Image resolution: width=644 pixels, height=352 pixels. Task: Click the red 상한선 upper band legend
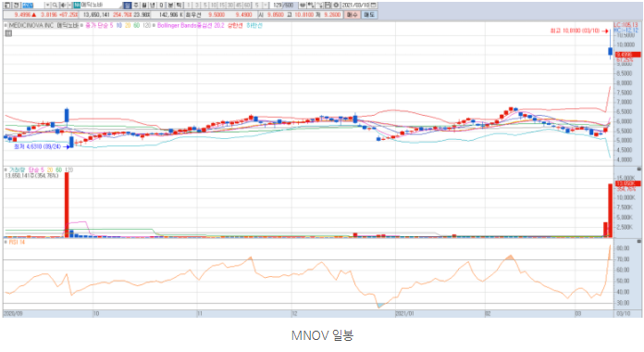235,26
